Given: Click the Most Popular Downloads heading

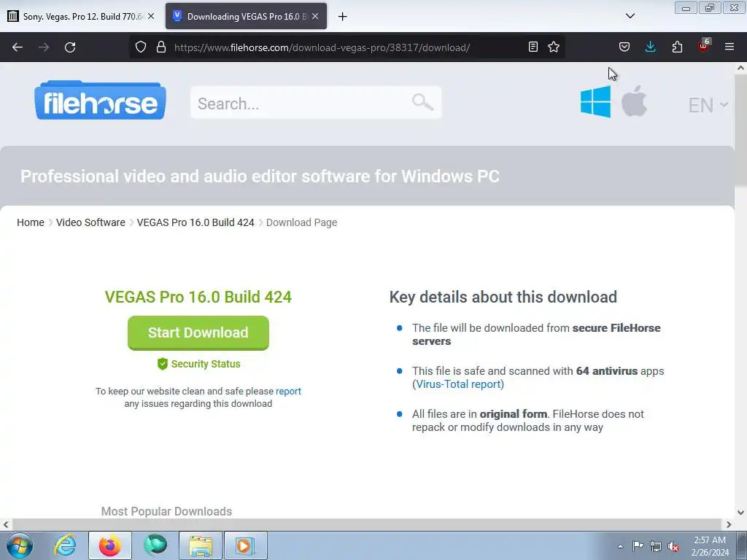Looking at the screenshot, I should click(166, 511).
